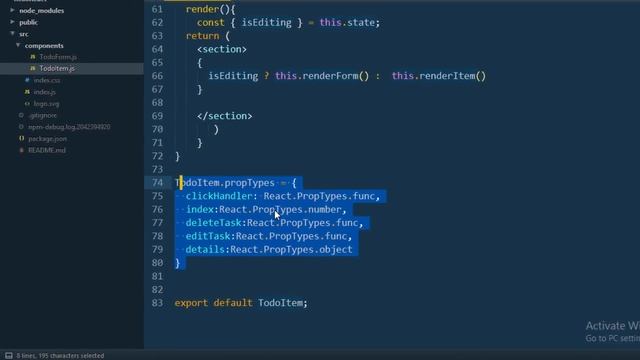
Task: Click line number 74 in the gutter
Action: point(157,182)
